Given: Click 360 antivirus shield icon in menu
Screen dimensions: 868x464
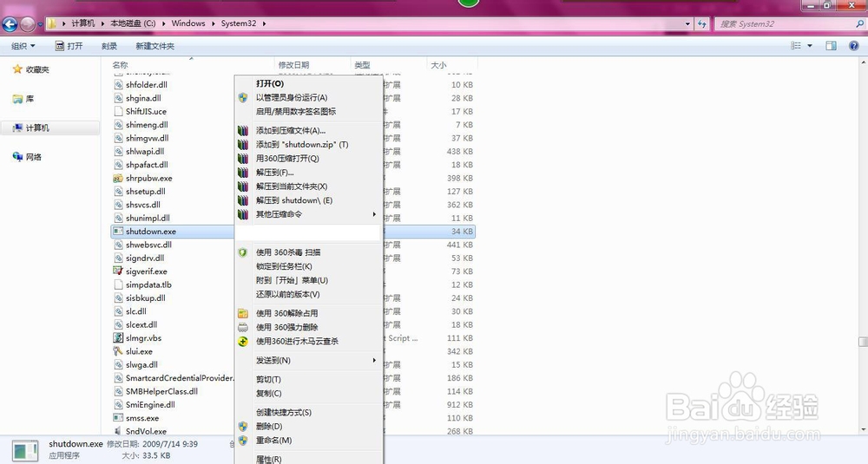Looking at the screenshot, I should click(x=243, y=252).
